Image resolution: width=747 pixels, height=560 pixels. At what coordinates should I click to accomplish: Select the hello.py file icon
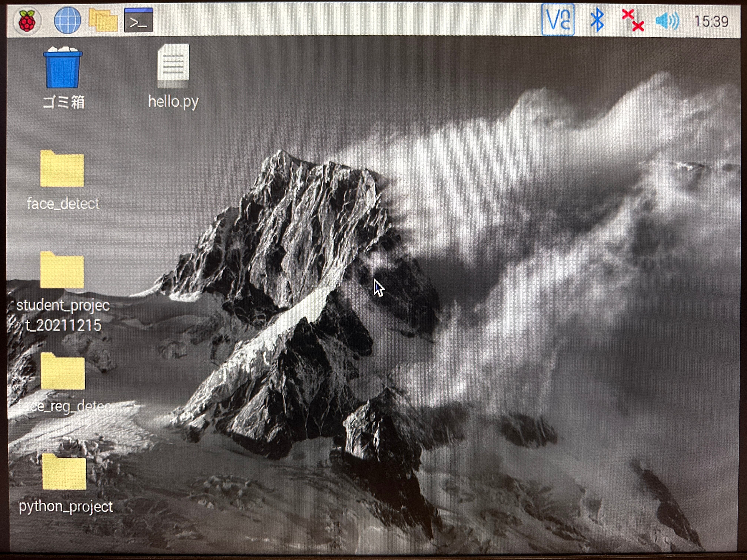click(x=173, y=66)
